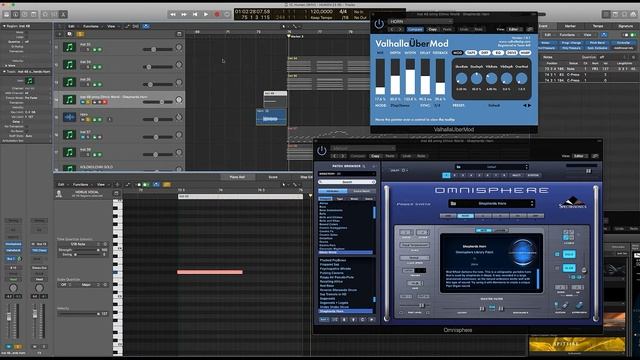Click the DEPTH level bar in ValhallaUberMod
Screen dimensions: 640x360
coord(395,76)
